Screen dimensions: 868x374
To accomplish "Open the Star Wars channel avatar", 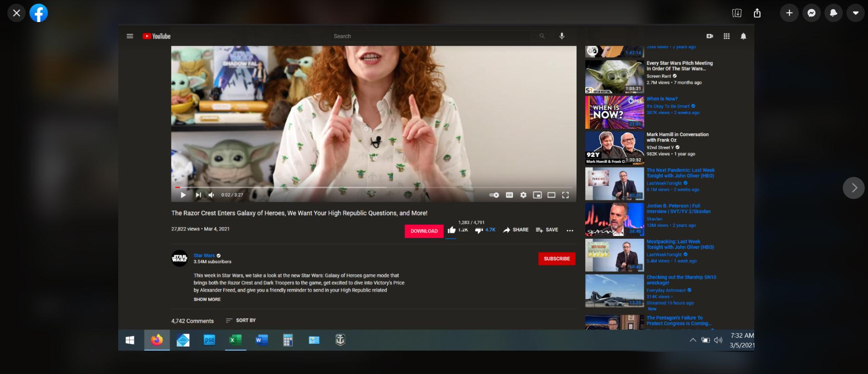I will (x=180, y=258).
